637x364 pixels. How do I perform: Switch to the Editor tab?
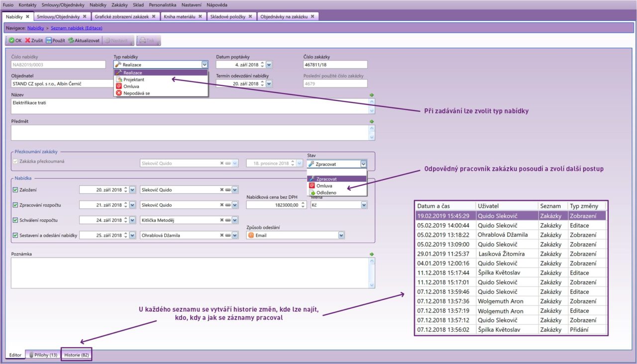click(x=15, y=355)
